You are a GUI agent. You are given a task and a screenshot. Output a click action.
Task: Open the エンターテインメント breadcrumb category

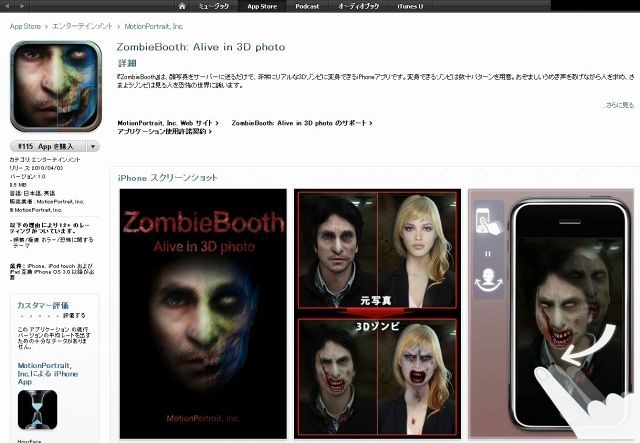coord(82,27)
